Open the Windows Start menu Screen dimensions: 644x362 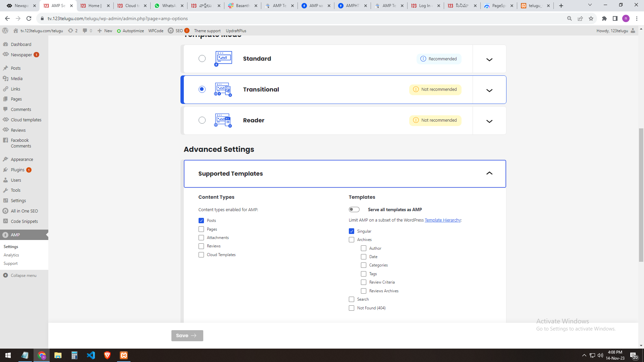8,355
